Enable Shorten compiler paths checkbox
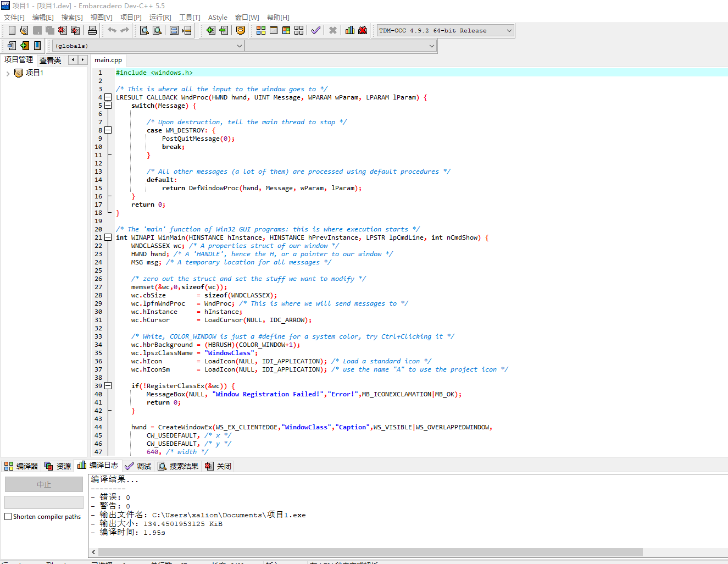Image resolution: width=728 pixels, height=564 pixels. pos(8,517)
